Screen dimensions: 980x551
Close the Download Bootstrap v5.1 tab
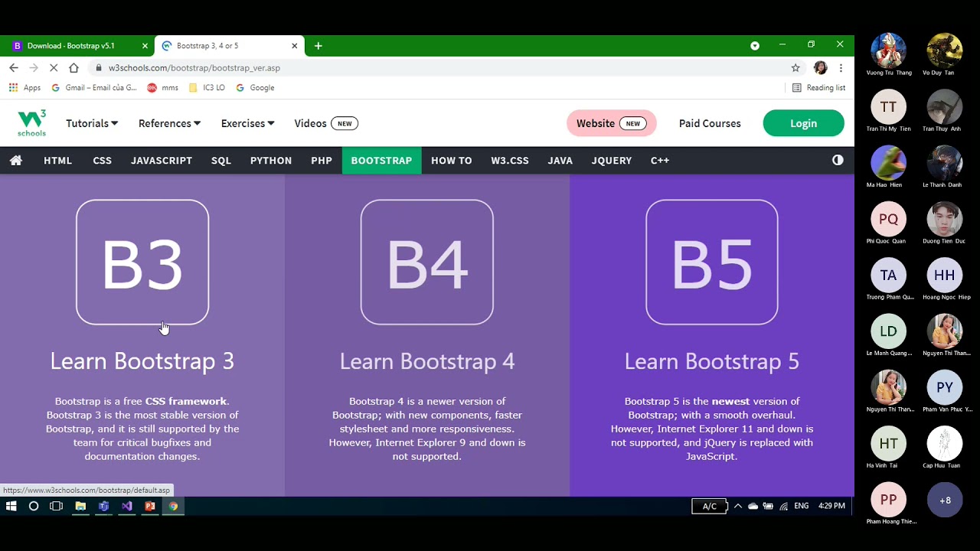pyautogui.click(x=145, y=46)
